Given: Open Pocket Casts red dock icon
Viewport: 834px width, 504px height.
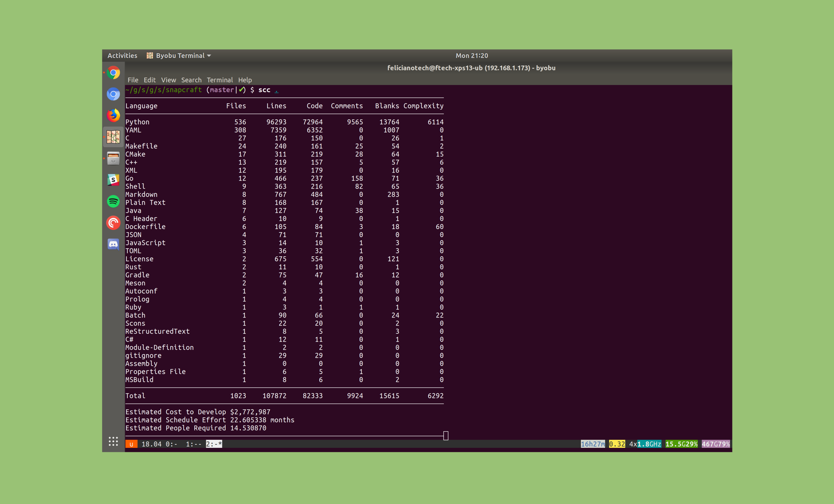Looking at the screenshot, I should pyautogui.click(x=113, y=223).
